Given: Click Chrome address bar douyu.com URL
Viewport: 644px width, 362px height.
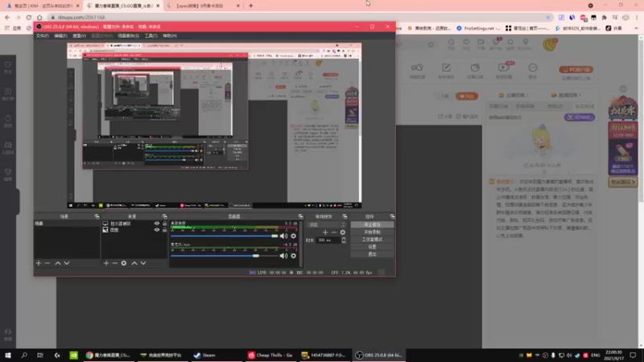Looking at the screenshot, I should click(x=81, y=17).
